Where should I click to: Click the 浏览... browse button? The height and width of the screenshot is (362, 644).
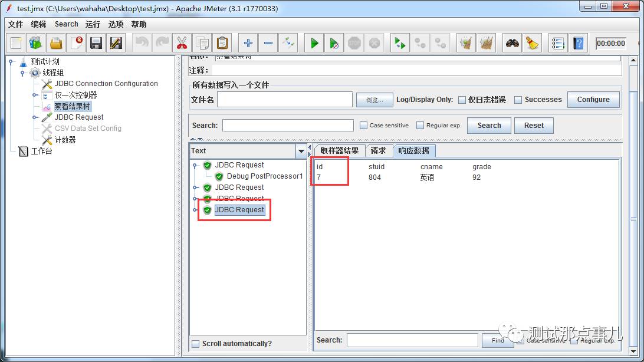[374, 100]
